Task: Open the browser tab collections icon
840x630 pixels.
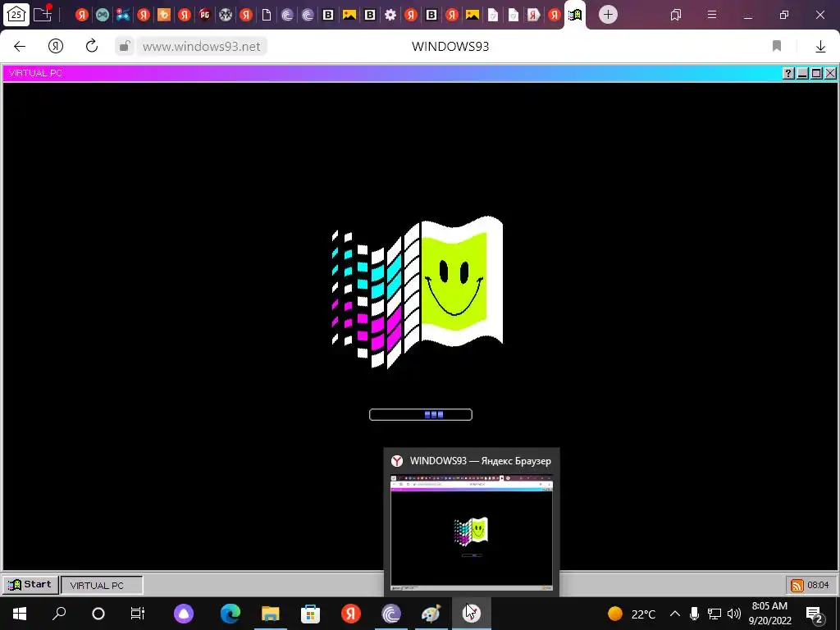Action: pos(676,15)
